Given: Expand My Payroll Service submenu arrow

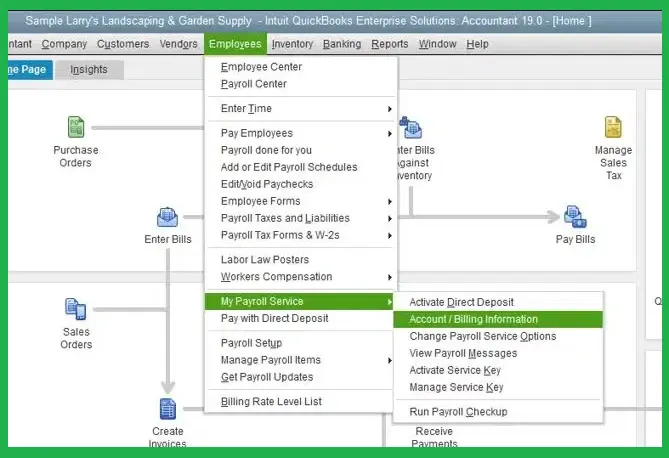Looking at the screenshot, I should pos(390,302).
